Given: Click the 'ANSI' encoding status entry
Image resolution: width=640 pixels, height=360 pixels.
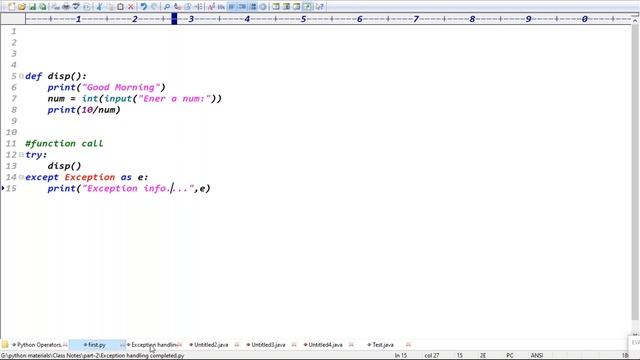Looking at the screenshot, I should tap(537, 356).
